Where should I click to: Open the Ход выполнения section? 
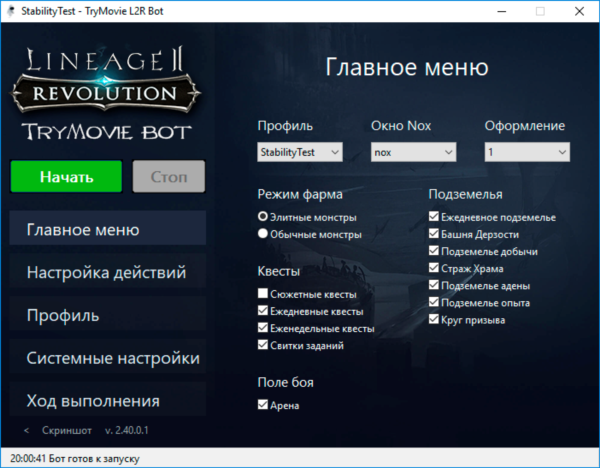click(108, 399)
